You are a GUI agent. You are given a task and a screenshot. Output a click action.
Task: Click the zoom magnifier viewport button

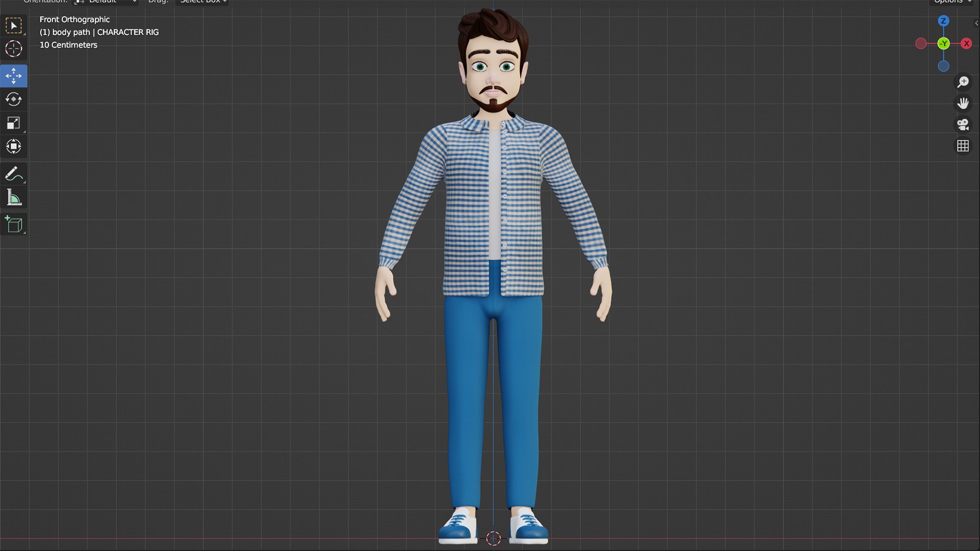point(963,82)
